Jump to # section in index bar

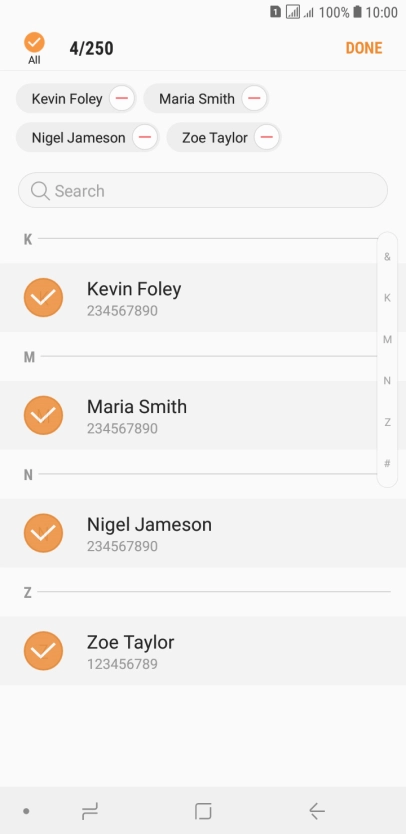pyautogui.click(x=387, y=463)
